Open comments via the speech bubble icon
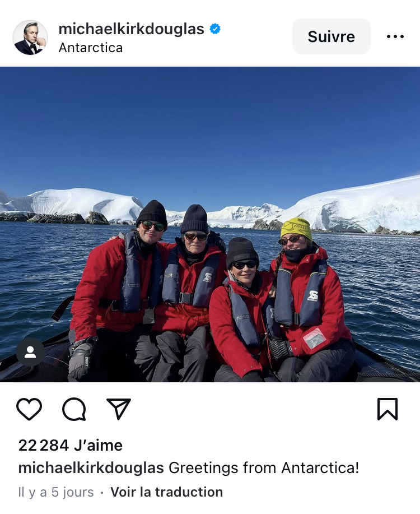Viewport: 420px width, 514px height. coord(74,409)
